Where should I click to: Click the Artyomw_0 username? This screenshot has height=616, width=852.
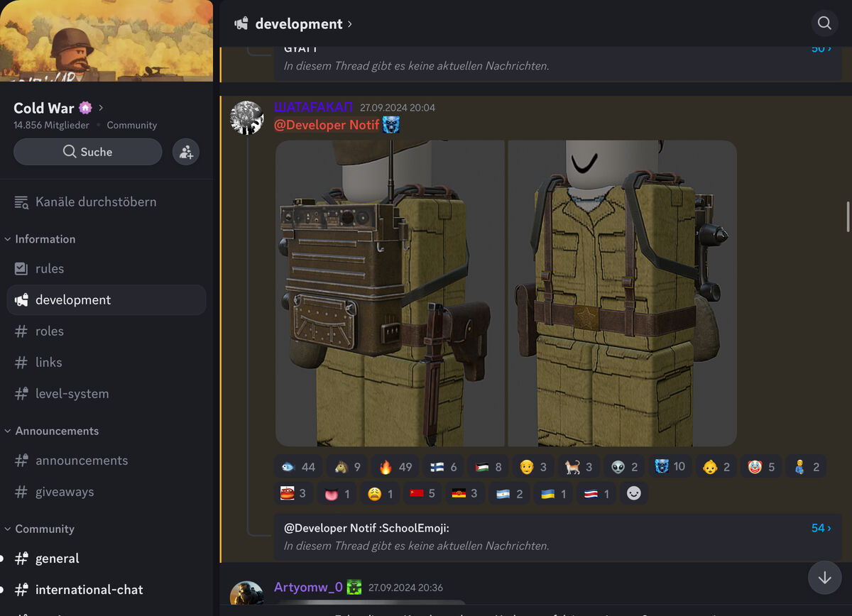(x=308, y=587)
